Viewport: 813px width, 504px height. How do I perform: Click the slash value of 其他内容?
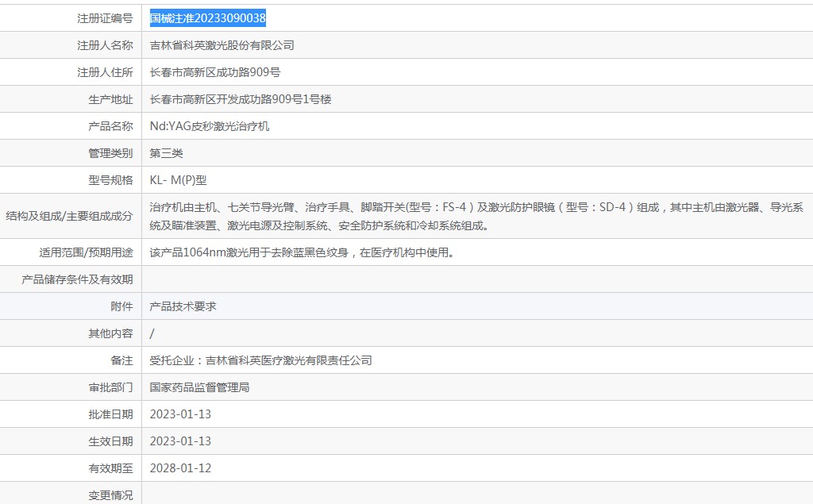(x=152, y=333)
